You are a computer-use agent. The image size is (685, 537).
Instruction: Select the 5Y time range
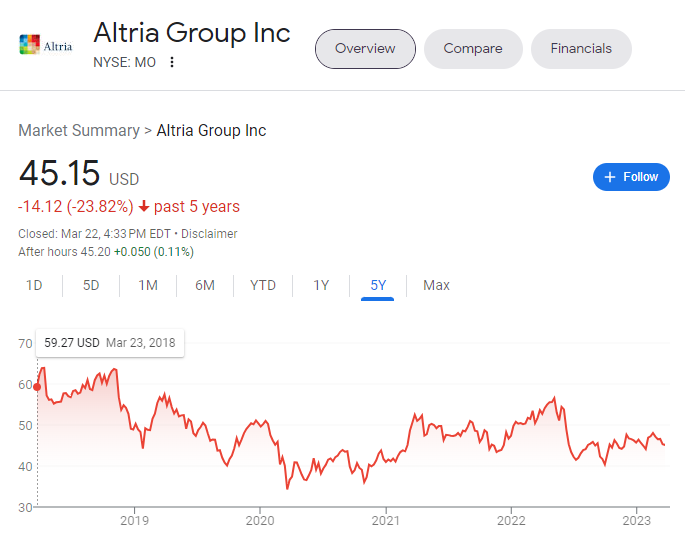[x=378, y=285]
